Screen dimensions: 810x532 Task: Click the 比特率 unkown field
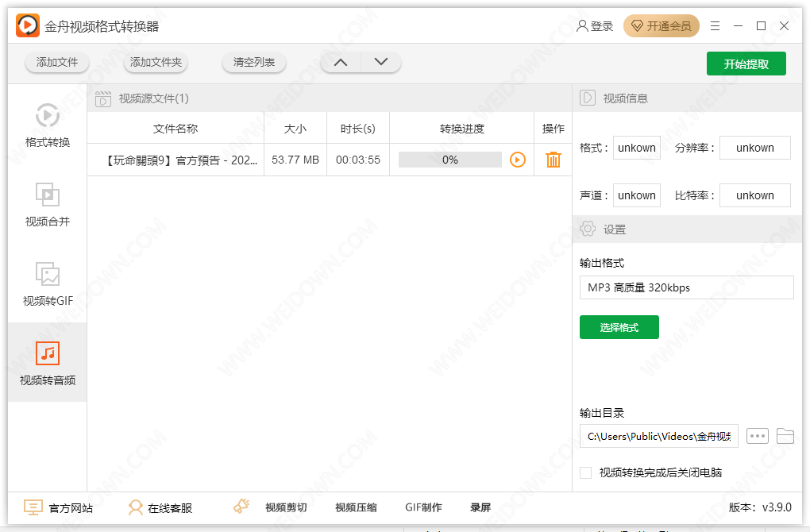(754, 196)
